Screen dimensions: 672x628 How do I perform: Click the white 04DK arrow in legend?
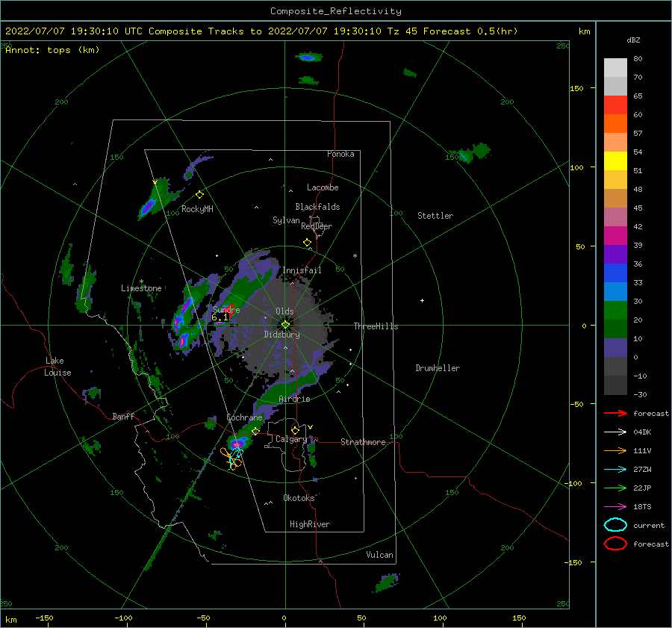(x=615, y=432)
